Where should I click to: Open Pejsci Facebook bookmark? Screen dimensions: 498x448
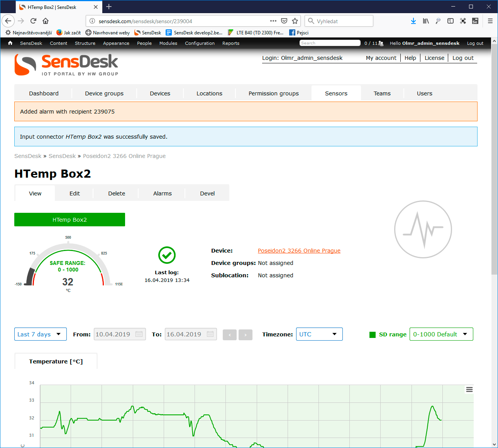[299, 32]
